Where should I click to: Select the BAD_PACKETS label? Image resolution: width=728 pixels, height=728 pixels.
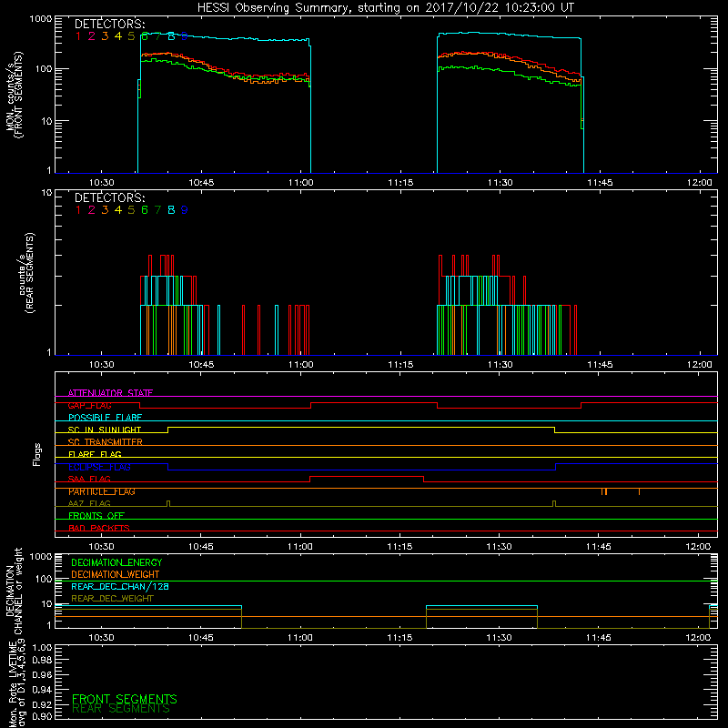pyautogui.click(x=99, y=529)
